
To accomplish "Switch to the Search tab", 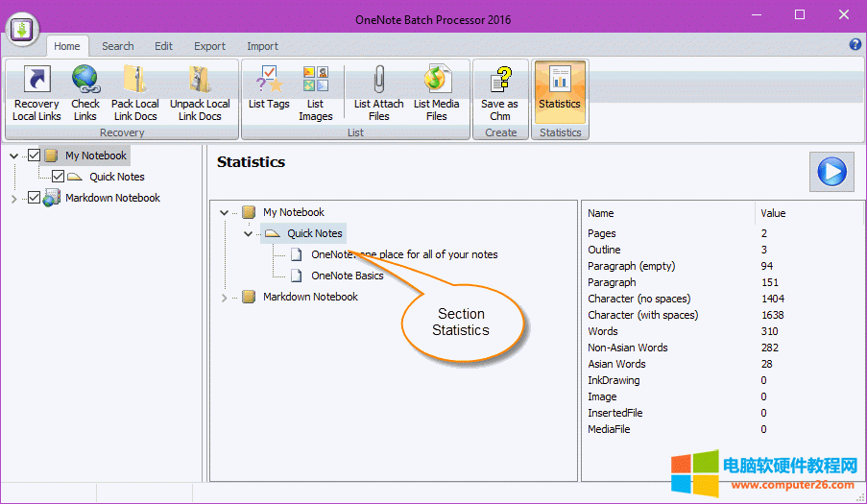I will pyautogui.click(x=117, y=46).
